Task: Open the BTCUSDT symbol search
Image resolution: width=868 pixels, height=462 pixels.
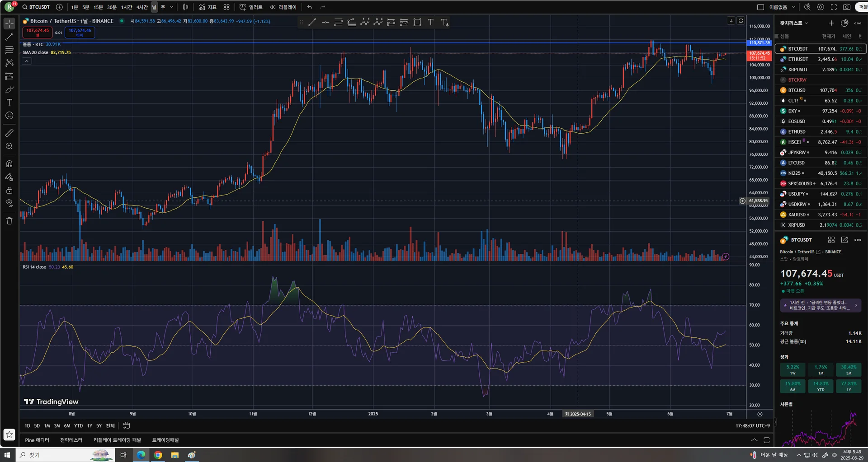Action: [x=36, y=7]
